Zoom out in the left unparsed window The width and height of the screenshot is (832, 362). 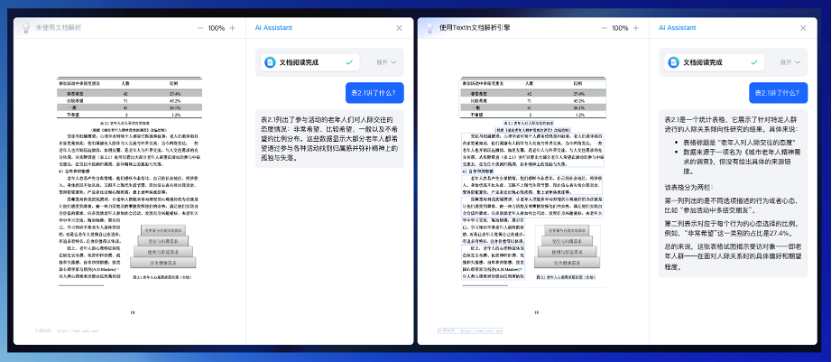click(201, 28)
